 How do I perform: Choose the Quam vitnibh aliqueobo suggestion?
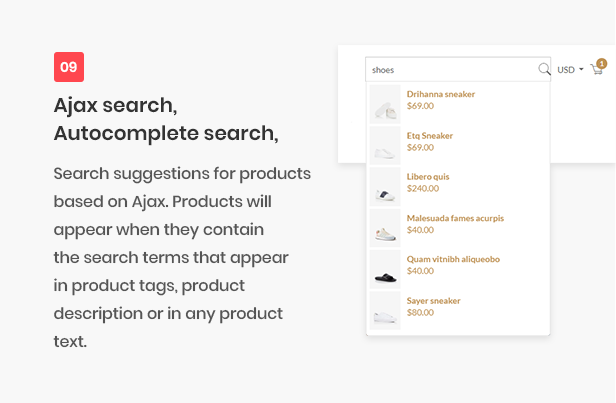453,259
